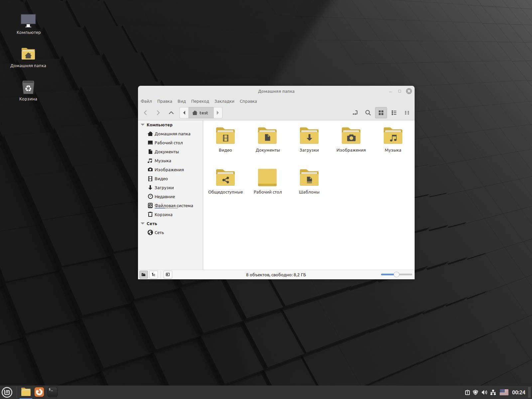Select the Рабочий стол folder icon

pos(267,178)
